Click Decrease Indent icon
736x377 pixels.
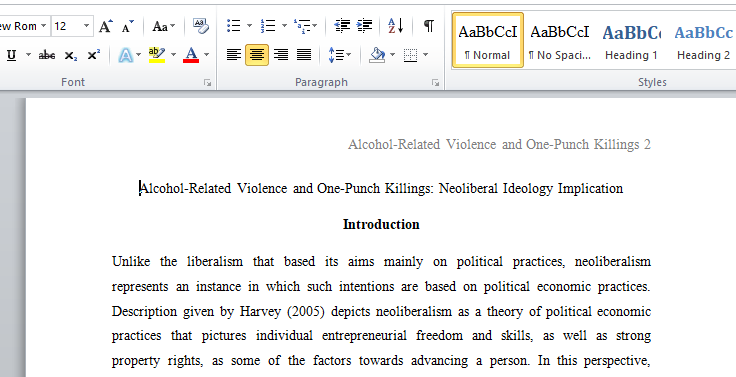342,26
